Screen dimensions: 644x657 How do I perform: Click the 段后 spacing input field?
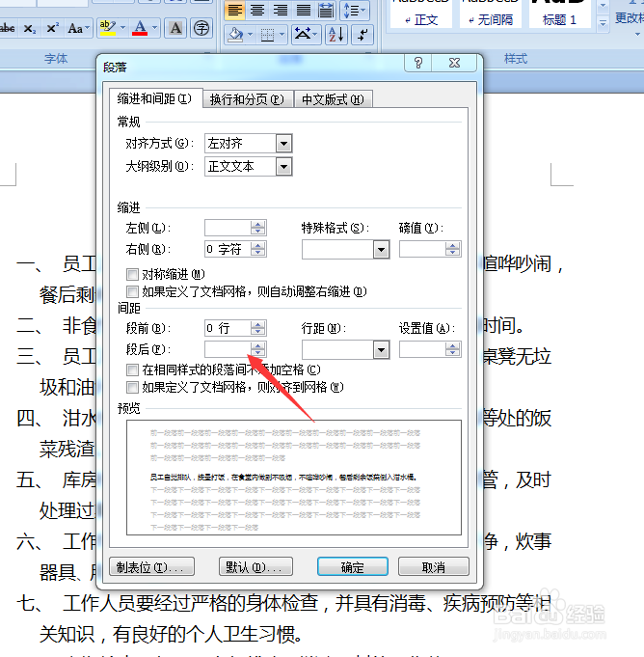tap(228, 349)
